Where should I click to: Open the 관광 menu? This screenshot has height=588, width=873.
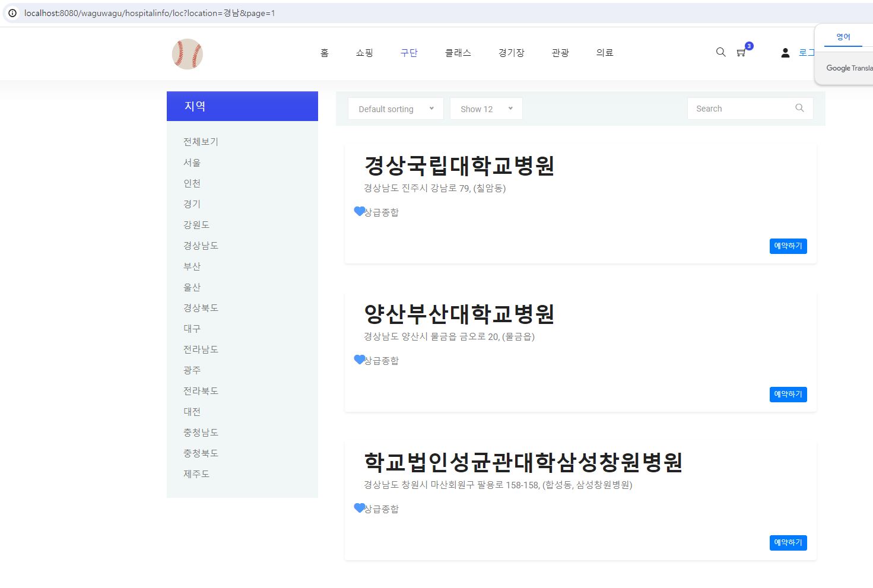tap(560, 53)
